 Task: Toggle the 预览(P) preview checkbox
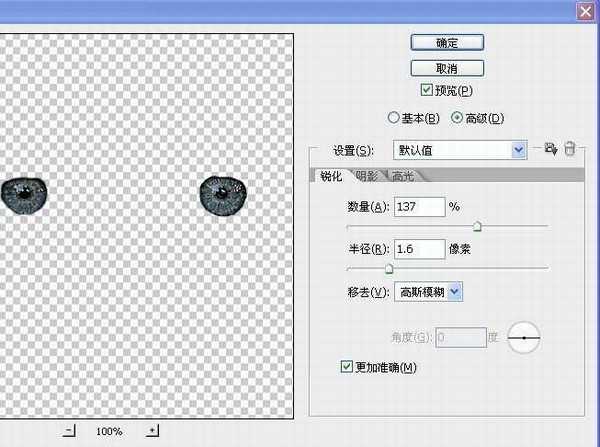(x=426, y=90)
